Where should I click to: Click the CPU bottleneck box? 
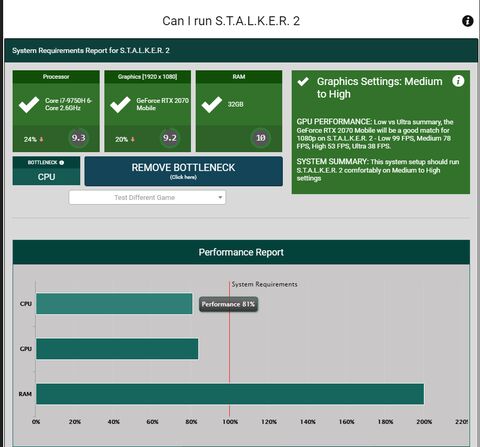(x=46, y=171)
